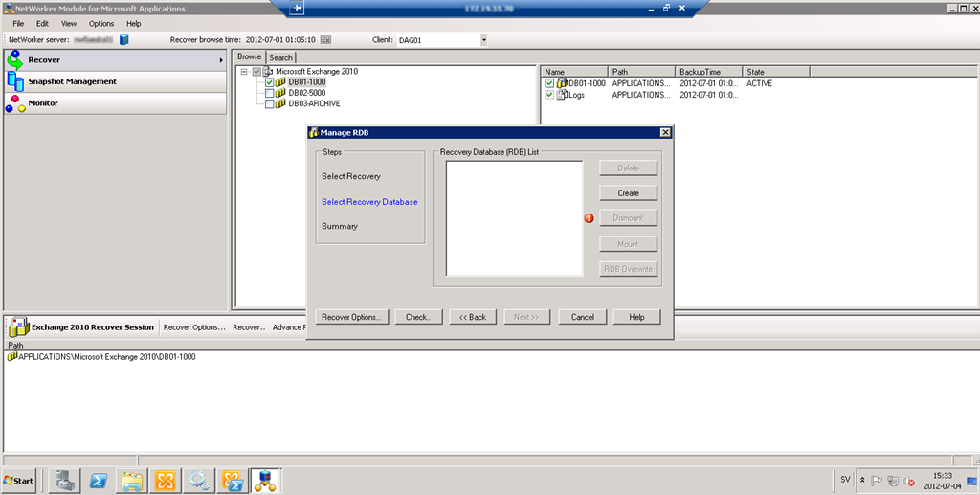Sort by the BackupTime column header
The height and width of the screenshot is (495, 980).
click(x=709, y=72)
